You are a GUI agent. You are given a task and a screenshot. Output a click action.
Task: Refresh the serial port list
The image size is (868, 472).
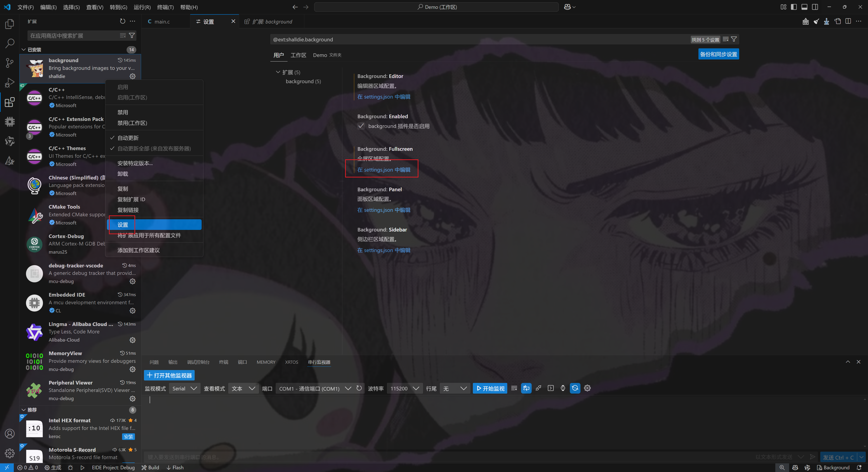point(359,388)
